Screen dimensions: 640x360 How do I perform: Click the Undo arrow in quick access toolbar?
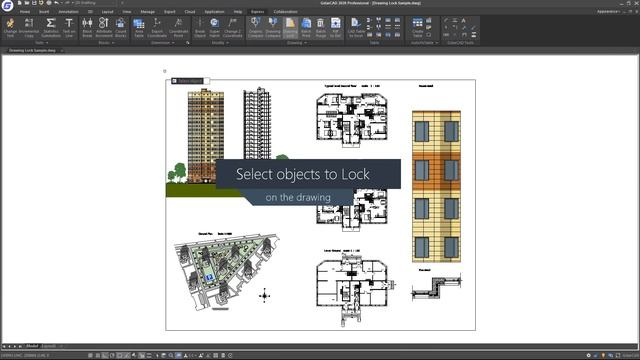[x=56, y=3]
